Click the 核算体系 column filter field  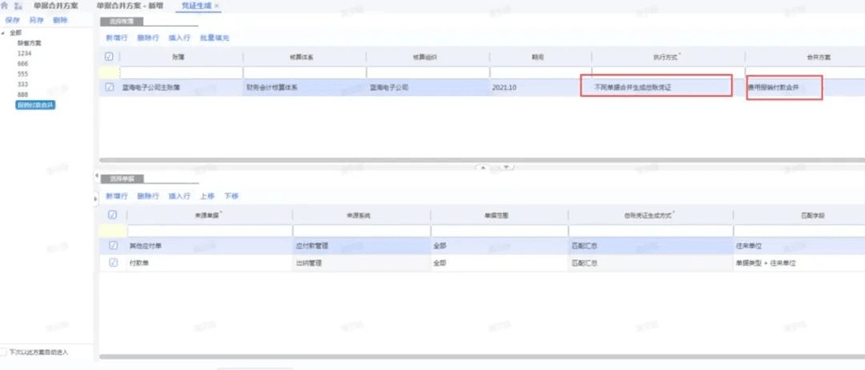point(305,73)
